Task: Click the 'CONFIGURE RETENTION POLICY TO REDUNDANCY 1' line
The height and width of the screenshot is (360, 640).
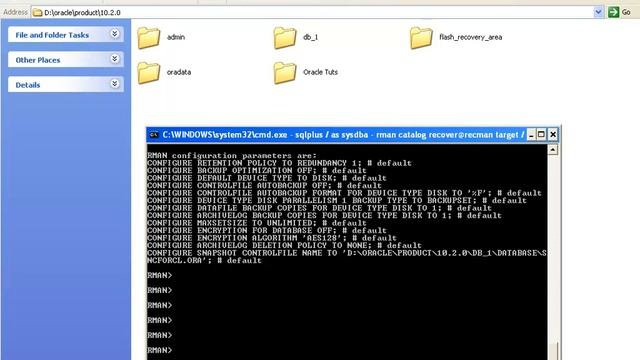Action: click(280, 163)
